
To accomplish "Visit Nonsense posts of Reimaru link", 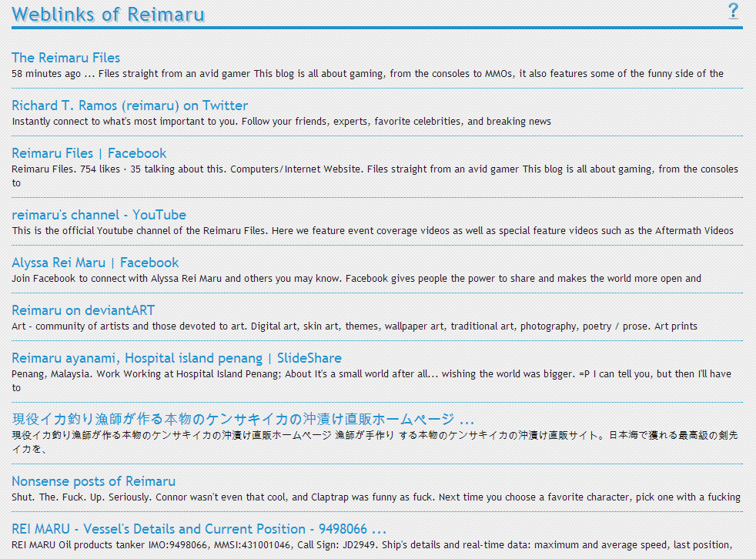I will [93, 481].
